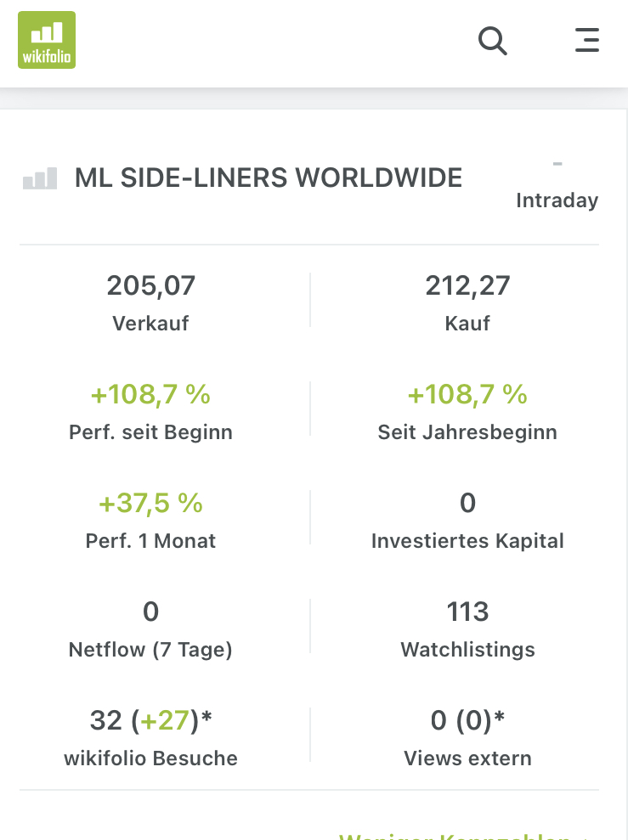This screenshot has width=628, height=840.
Task: Click the wikifolio Besuche label
Action: tap(150, 758)
